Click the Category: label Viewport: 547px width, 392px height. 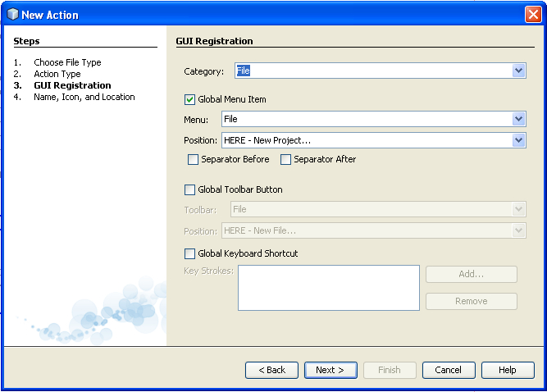(x=203, y=71)
